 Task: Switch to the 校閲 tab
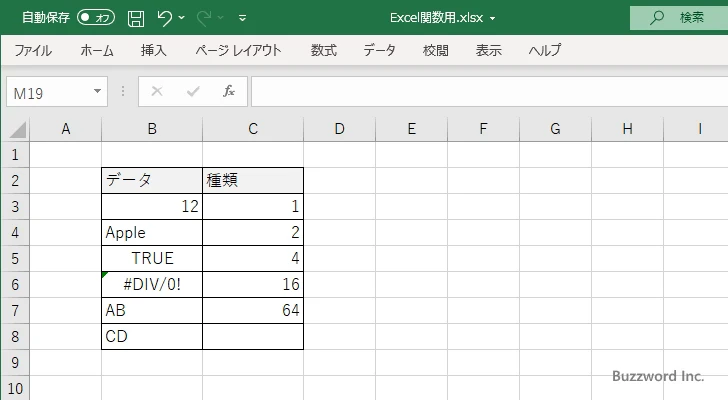pyautogui.click(x=436, y=50)
